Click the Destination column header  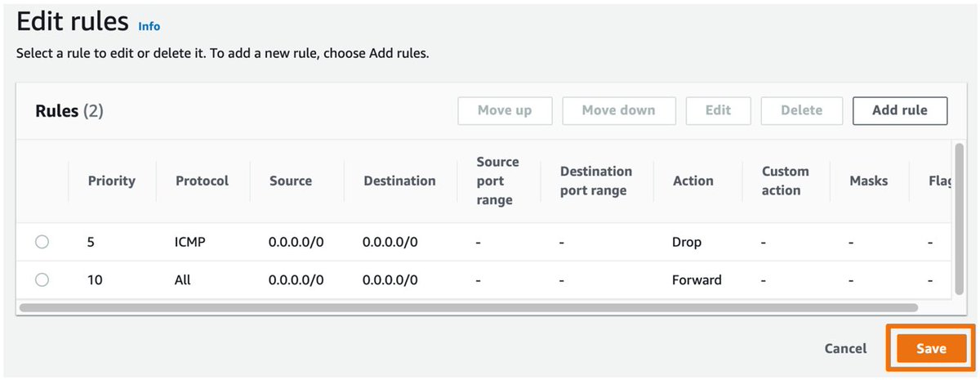pos(399,181)
